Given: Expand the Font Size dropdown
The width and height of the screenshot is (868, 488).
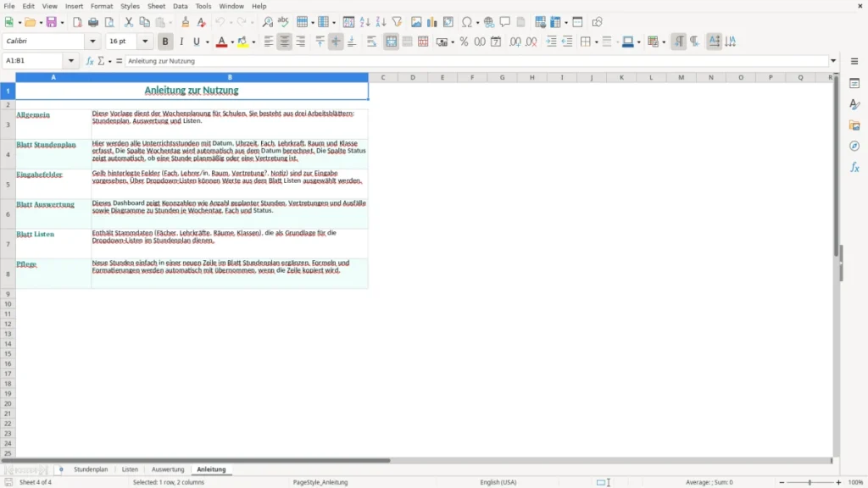Looking at the screenshot, I should tap(145, 41).
